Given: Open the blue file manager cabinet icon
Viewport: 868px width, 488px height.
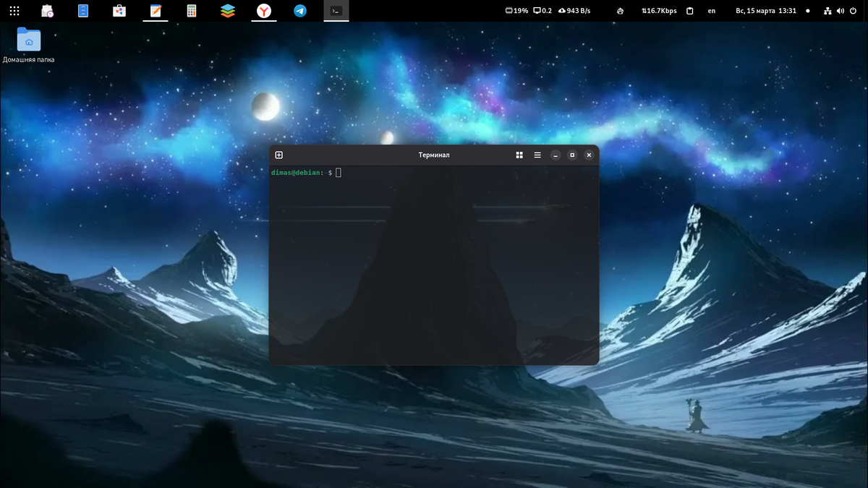Looking at the screenshot, I should click(83, 11).
